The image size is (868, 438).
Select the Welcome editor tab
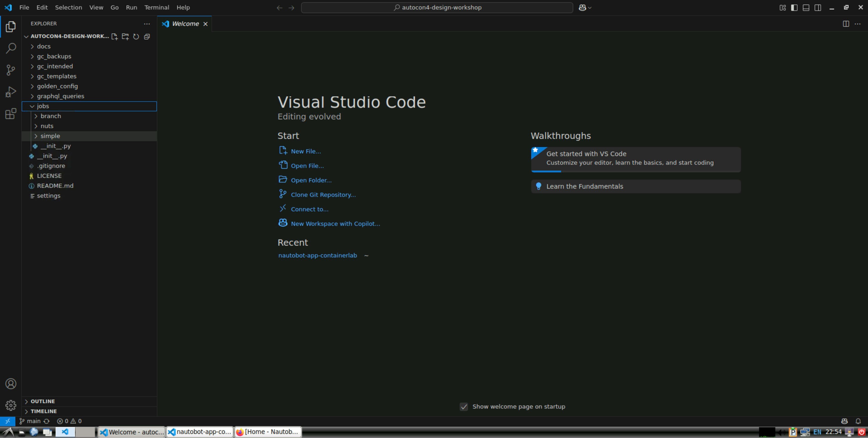tap(185, 24)
